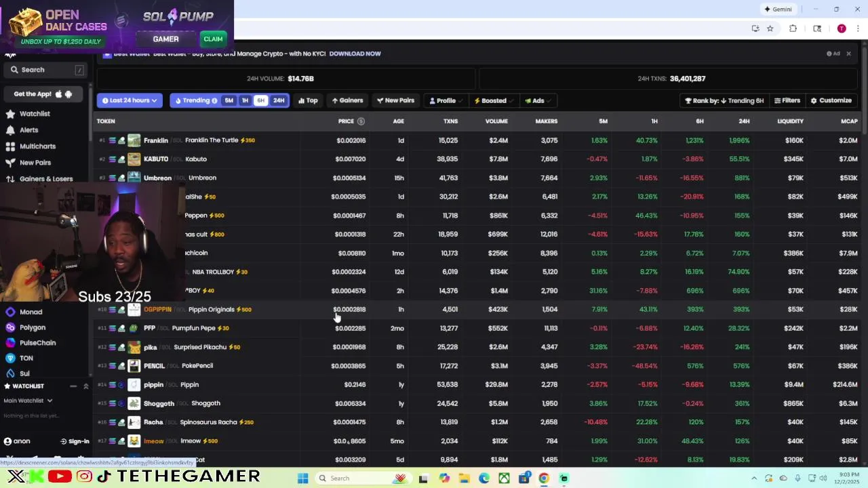Click the Shoggoth token image
The width and height of the screenshot is (868, 488).
click(134, 403)
